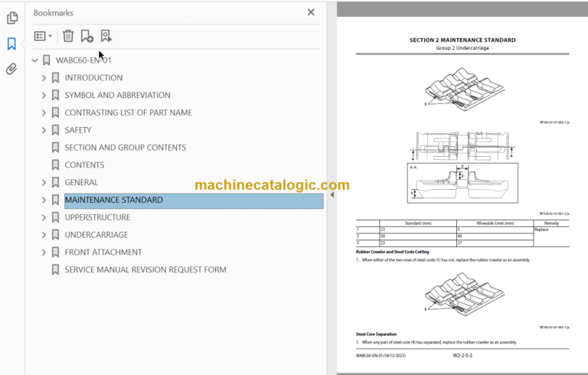Expand the MAINTENANCE STANDARD bookmark

click(x=44, y=200)
